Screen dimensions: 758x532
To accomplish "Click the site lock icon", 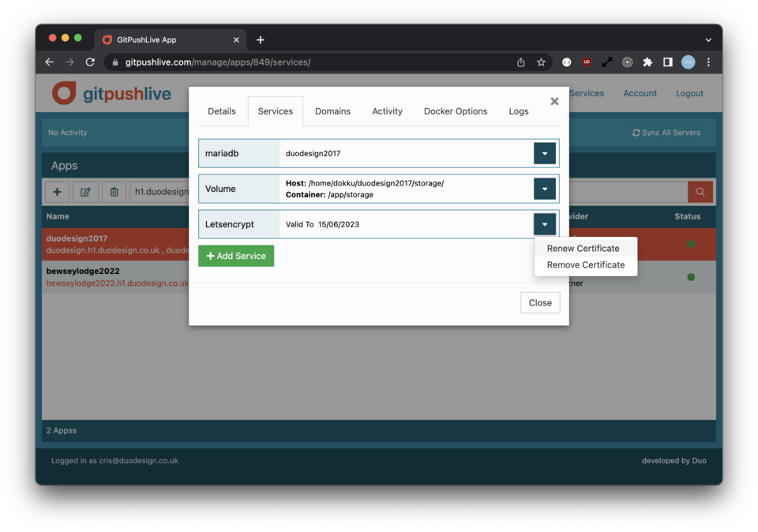I will tap(115, 62).
